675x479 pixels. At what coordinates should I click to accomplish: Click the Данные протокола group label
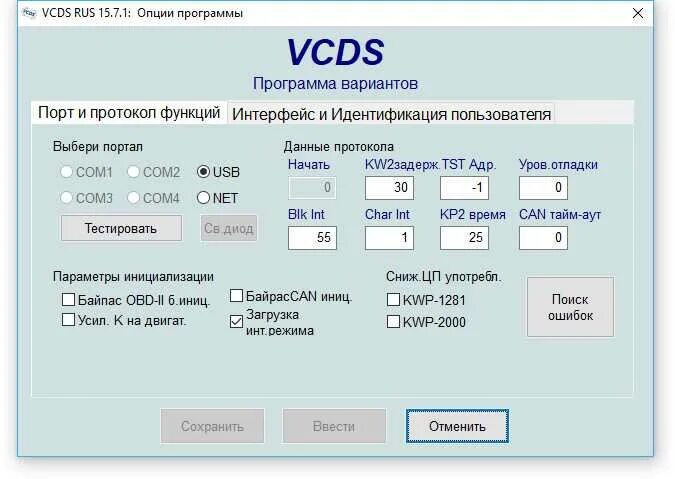pyautogui.click(x=338, y=147)
